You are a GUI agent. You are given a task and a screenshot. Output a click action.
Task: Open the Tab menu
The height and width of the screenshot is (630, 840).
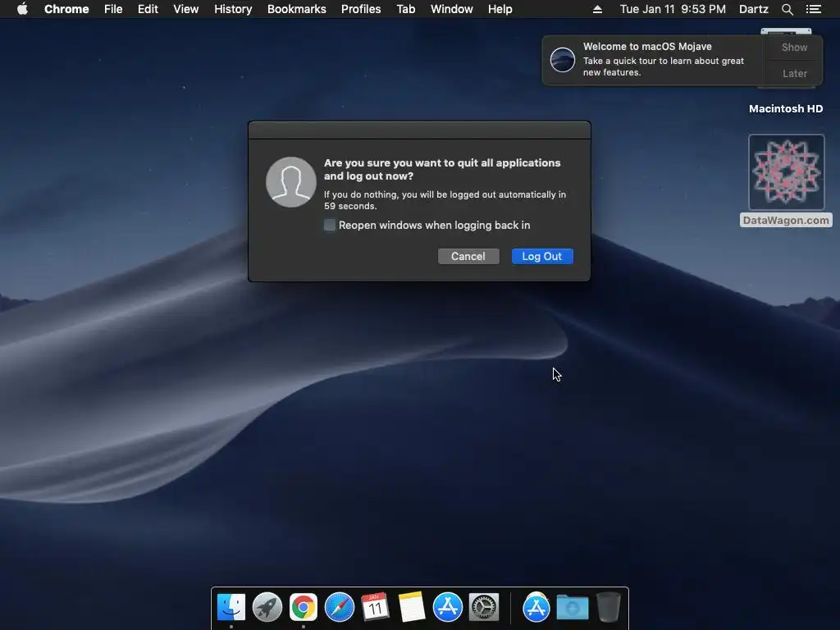tap(406, 9)
